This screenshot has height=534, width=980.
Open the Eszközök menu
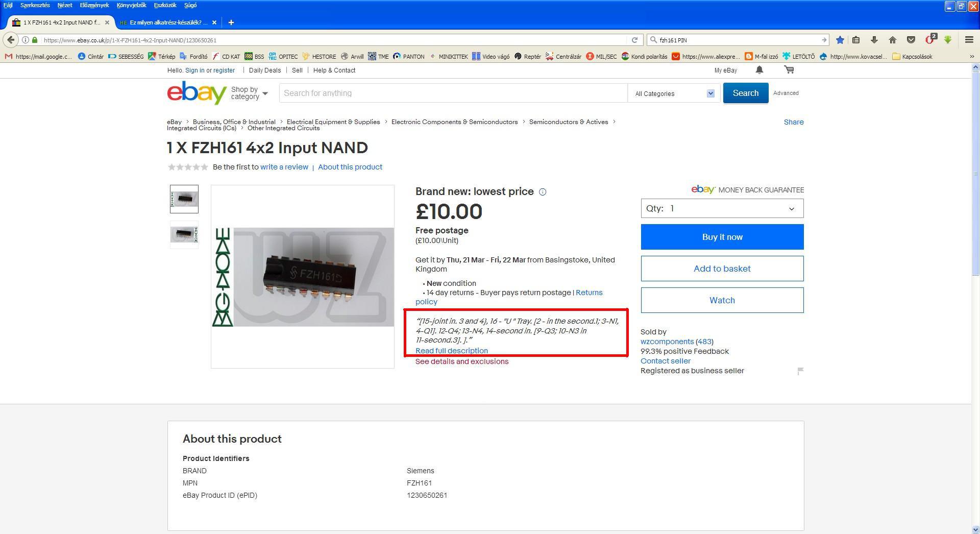(165, 5)
